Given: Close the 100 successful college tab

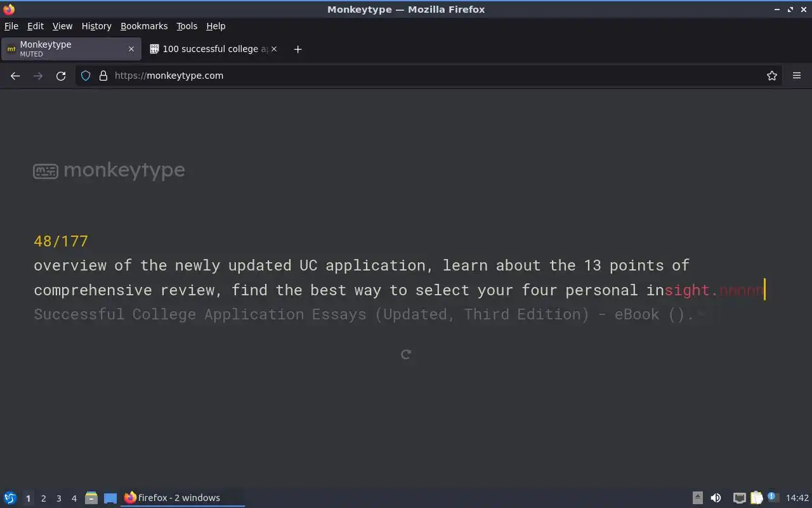Looking at the screenshot, I should click(x=274, y=49).
